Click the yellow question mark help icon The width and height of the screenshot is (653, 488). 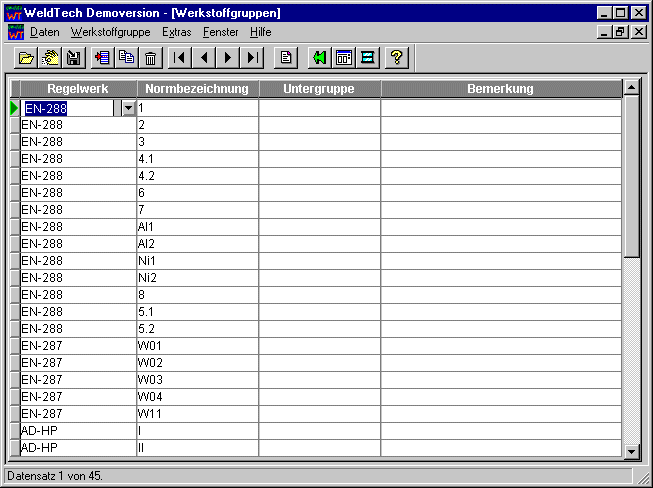tap(396, 58)
